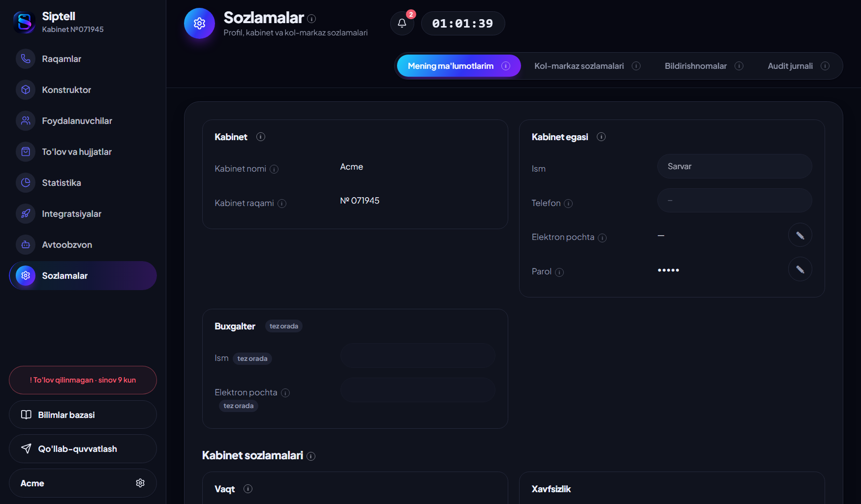This screenshot has height=504, width=861.
Task: Click Acme cabinet switcher
Action: coord(83,483)
